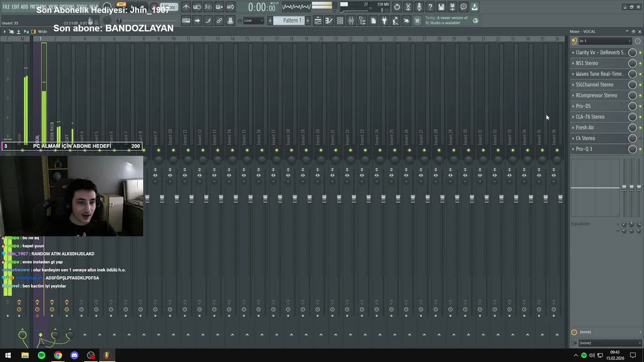Open the Waves Tune Real-Time plugin
Viewport: 644px width, 362px height.
(600, 74)
